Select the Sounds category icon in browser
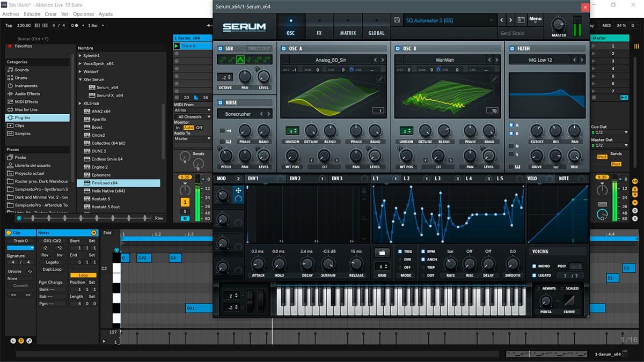The width and height of the screenshot is (644, 362). 10,70
